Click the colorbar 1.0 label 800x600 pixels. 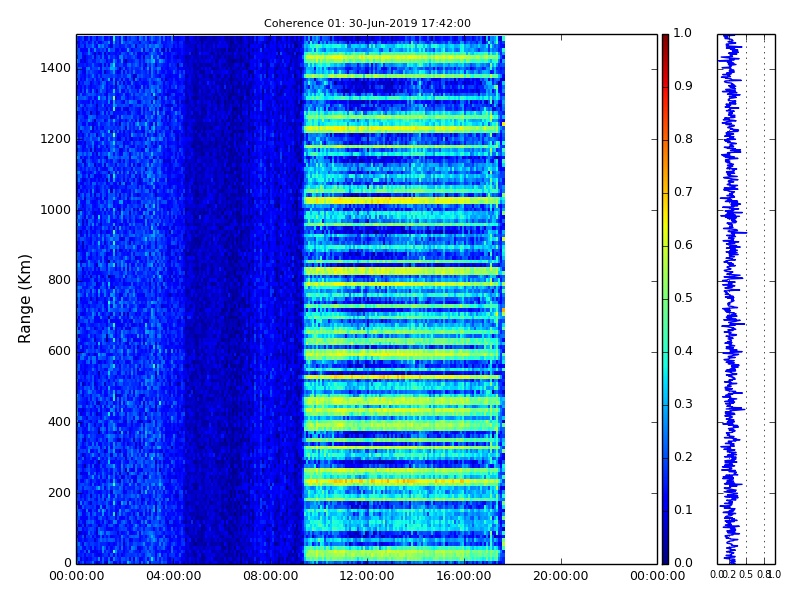[x=683, y=33]
